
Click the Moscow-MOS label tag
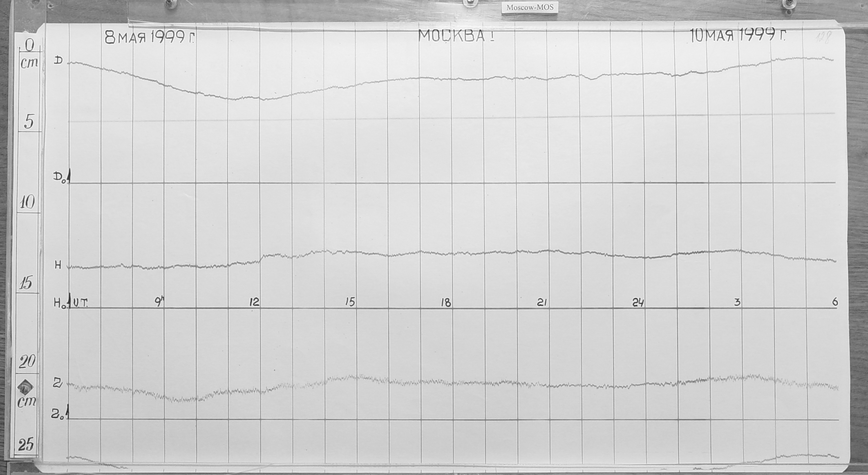click(530, 7)
